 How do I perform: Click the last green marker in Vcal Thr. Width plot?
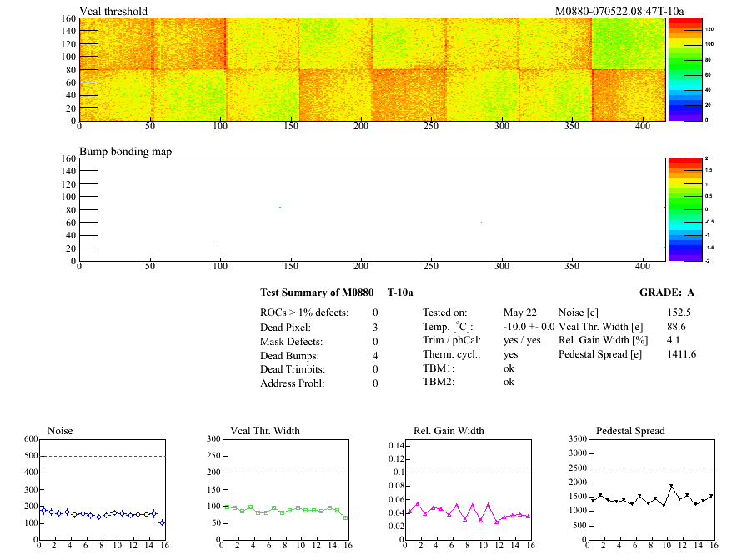345,517
